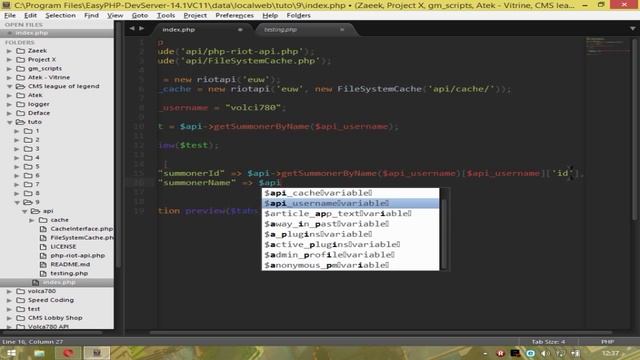The height and width of the screenshot is (360, 640).
Task: Expand the Speed Coding folder
Action: [x=9, y=300]
